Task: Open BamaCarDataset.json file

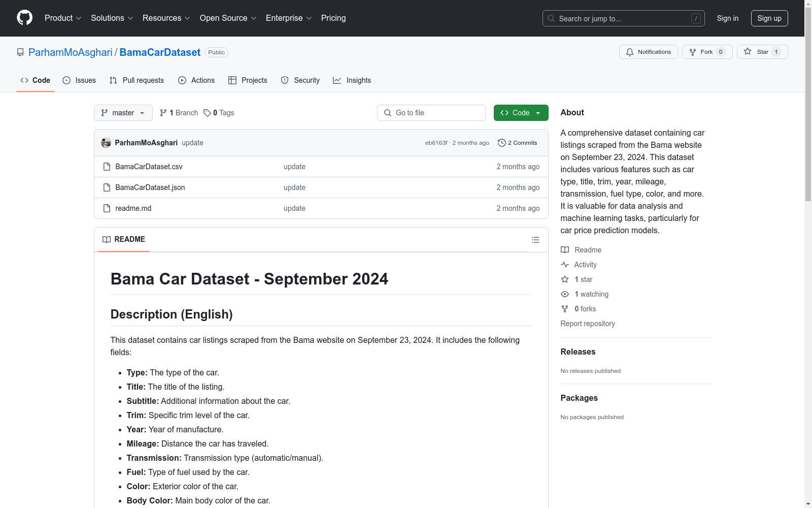Action: [150, 187]
